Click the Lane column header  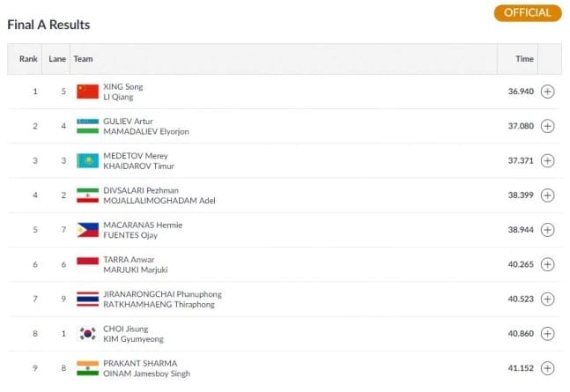tap(57, 59)
